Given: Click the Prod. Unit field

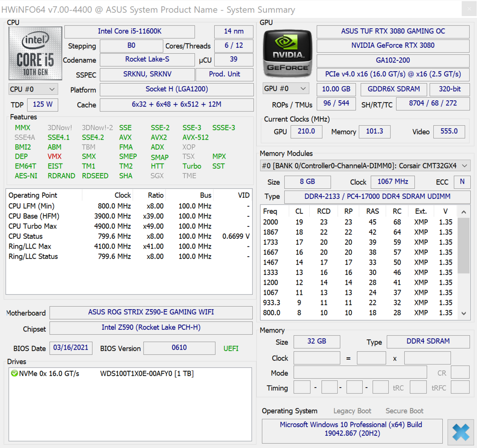Looking at the screenshot, I should (x=225, y=74).
